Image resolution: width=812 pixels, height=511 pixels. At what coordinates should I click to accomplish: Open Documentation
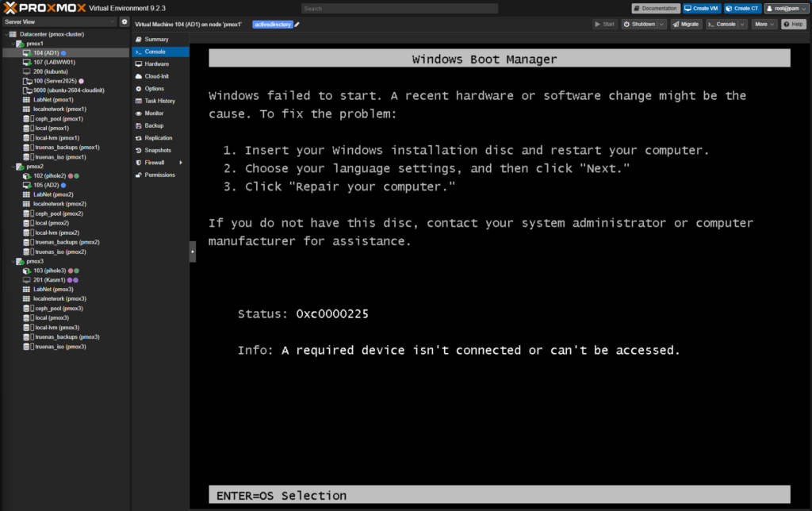pyautogui.click(x=656, y=8)
